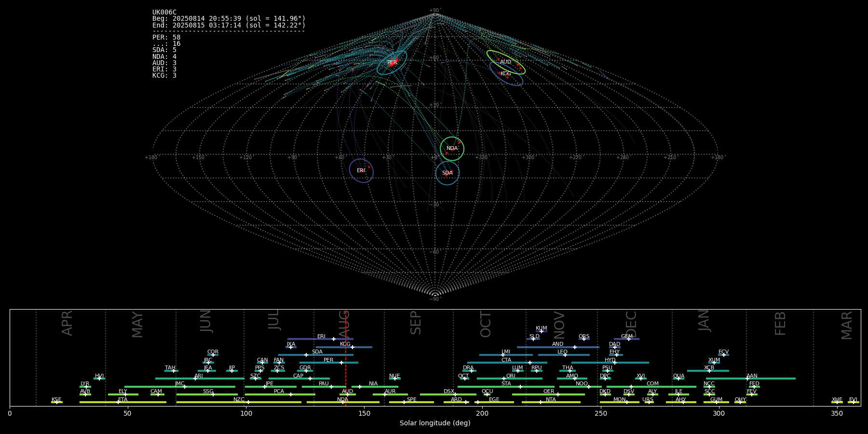868x434 pixels.
Task: Click the NIA shower bar in the timeline
Action: tap(375, 387)
